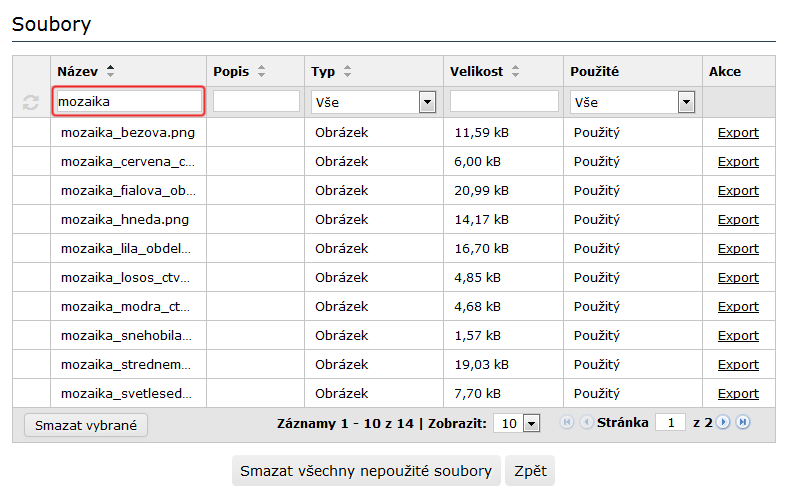Sort by Velikost column arrows
The width and height of the screenshot is (790, 491).
(x=516, y=72)
